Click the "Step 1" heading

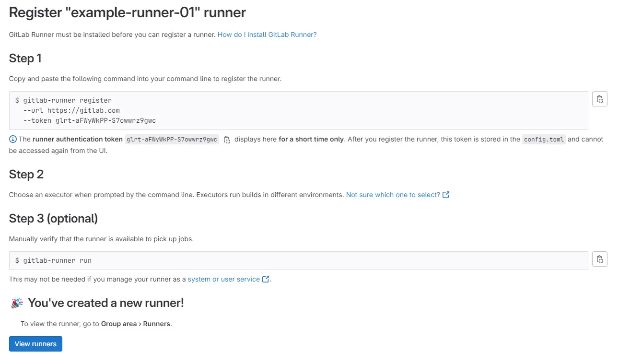tap(25, 59)
